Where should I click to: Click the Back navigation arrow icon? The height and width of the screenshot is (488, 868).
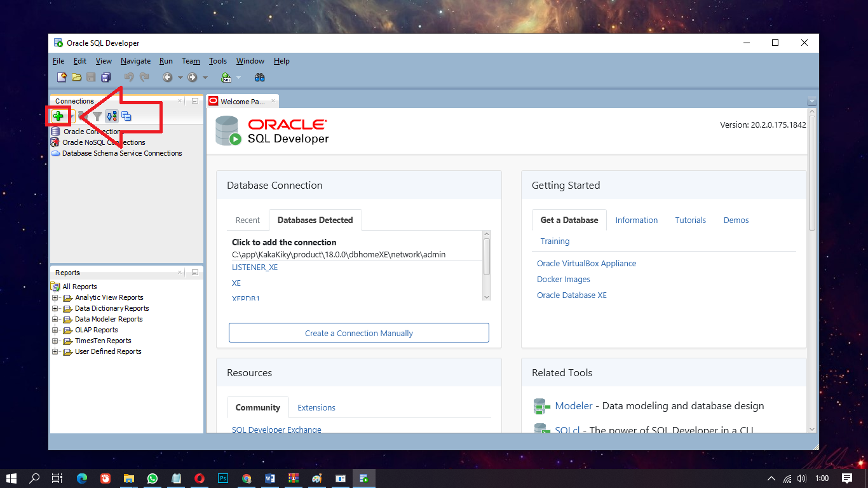pyautogui.click(x=167, y=78)
